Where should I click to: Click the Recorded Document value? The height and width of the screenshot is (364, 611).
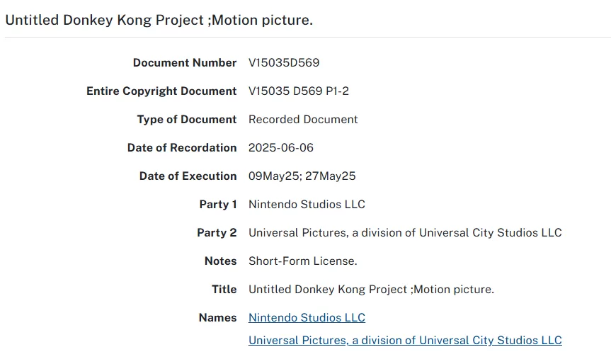coord(303,120)
